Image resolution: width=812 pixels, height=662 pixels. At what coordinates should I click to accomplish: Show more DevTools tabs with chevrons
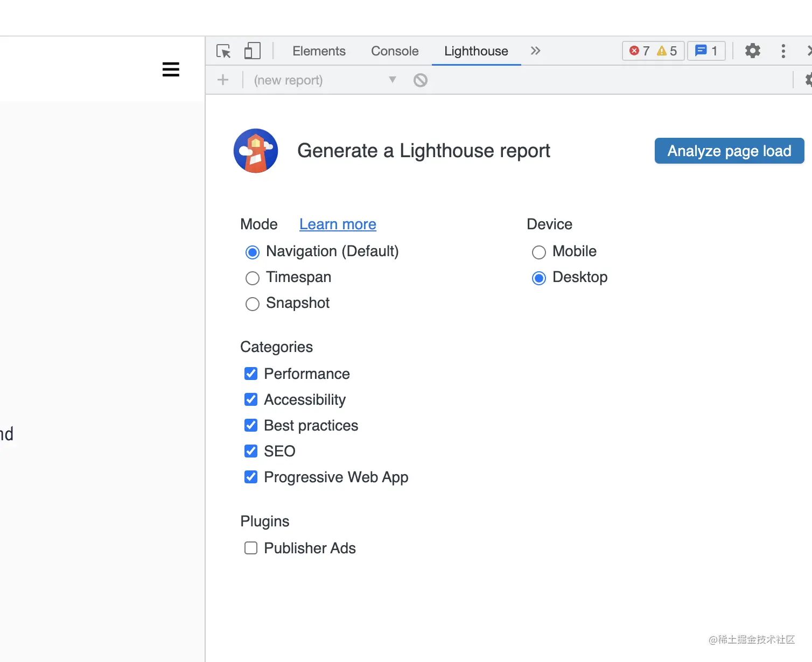click(535, 51)
